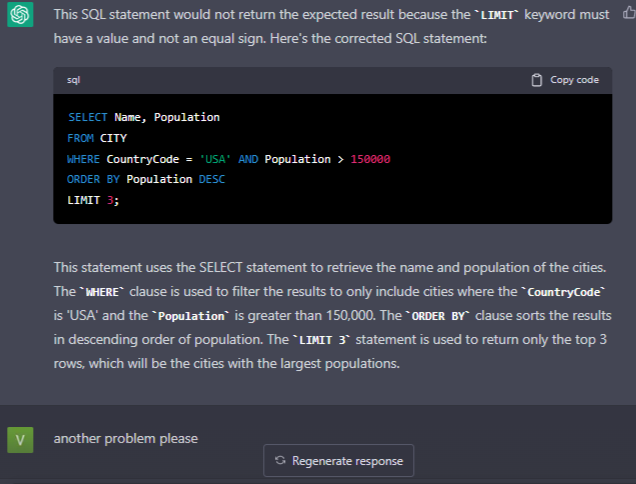Screen dimensions: 636x484
Task: Click 'FROM CITY' line in code
Action: click(x=97, y=138)
